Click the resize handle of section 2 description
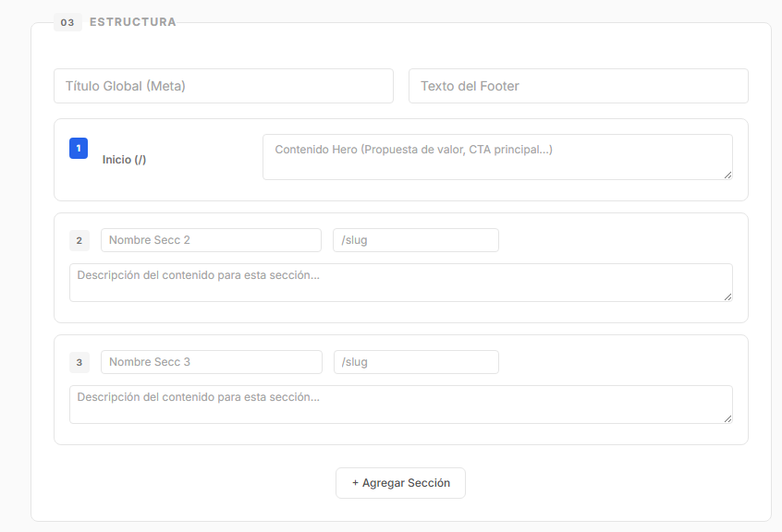The height and width of the screenshot is (532, 782). [x=727, y=296]
